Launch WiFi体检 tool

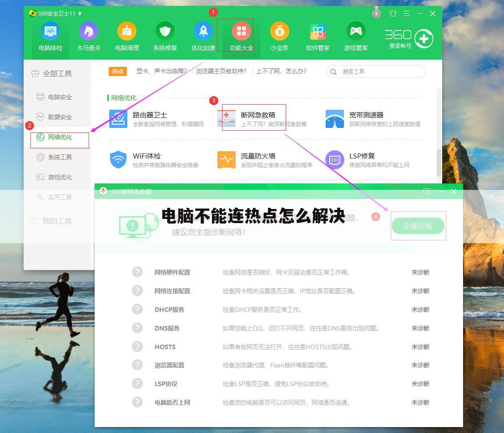(x=154, y=160)
